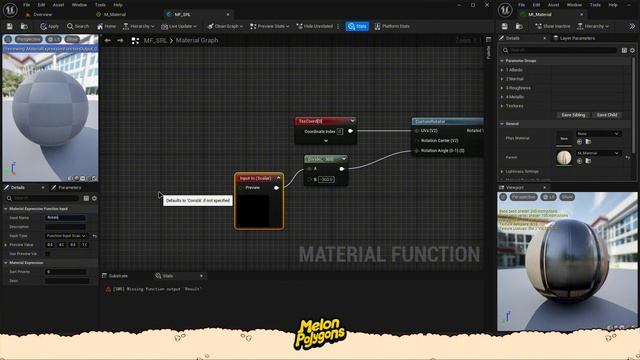Screen dimensions: 640x360
Task: Toggle Hide Unrelated nodes
Action: (315, 26)
